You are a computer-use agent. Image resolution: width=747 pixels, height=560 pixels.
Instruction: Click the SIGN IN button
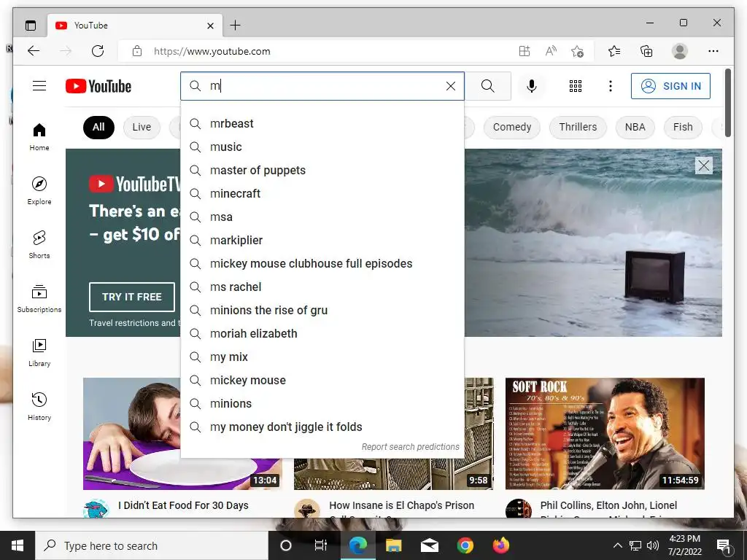[x=670, y=86]
